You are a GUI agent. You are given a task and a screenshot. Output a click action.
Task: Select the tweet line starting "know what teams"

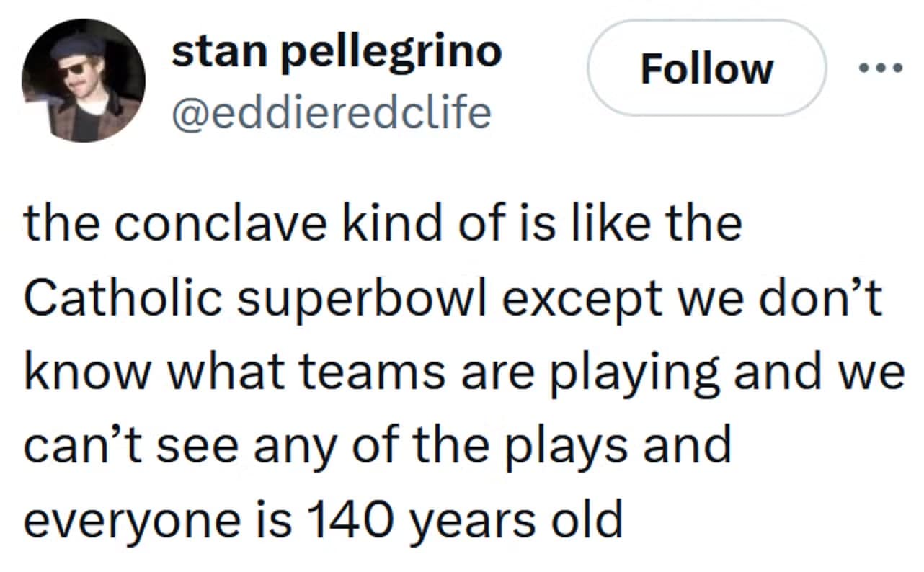point(465,373)
